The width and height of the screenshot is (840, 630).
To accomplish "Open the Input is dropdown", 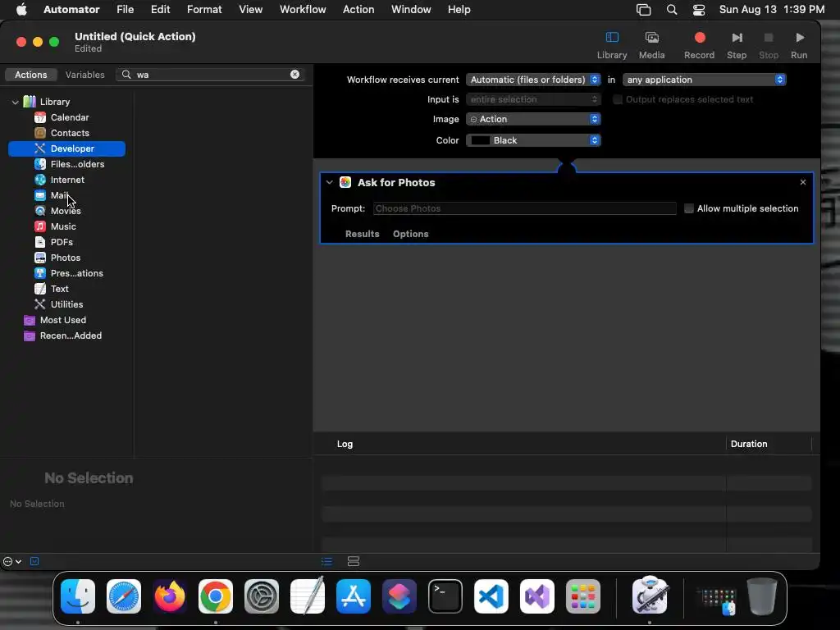I will (x=533, y=99).
